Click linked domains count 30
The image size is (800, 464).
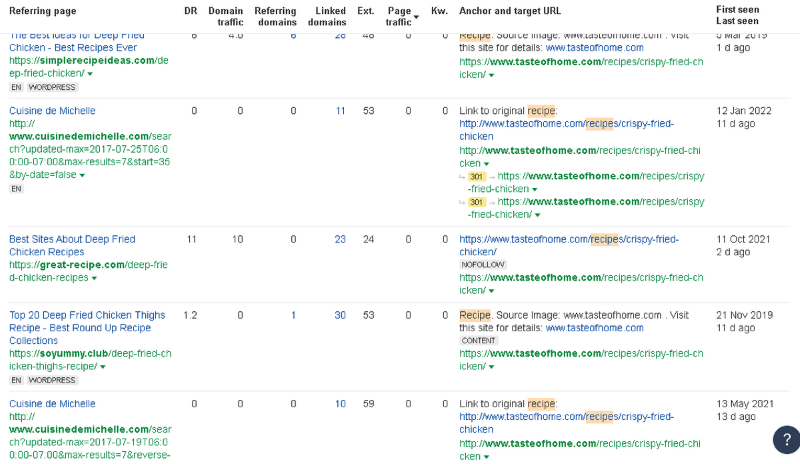point(340,315)
